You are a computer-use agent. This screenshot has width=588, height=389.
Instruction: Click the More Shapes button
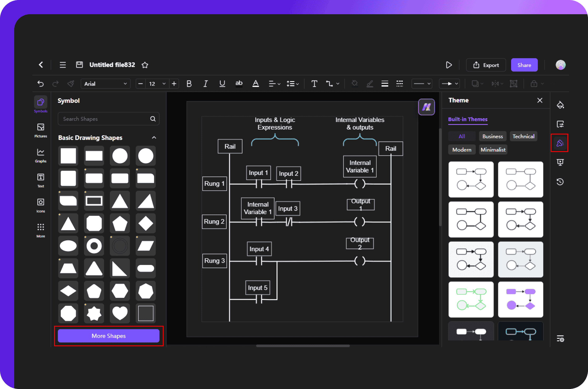109,336
